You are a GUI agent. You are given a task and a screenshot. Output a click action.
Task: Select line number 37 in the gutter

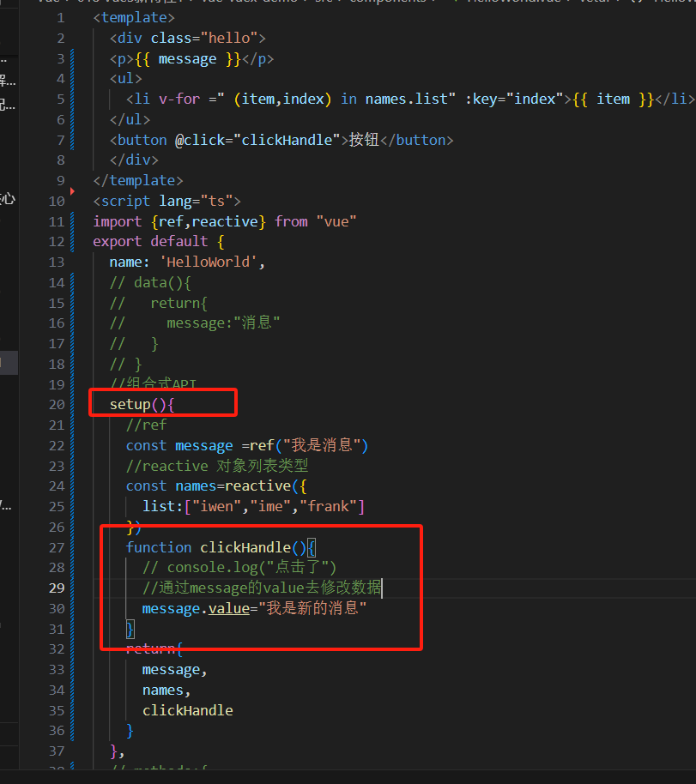point(57,751)
